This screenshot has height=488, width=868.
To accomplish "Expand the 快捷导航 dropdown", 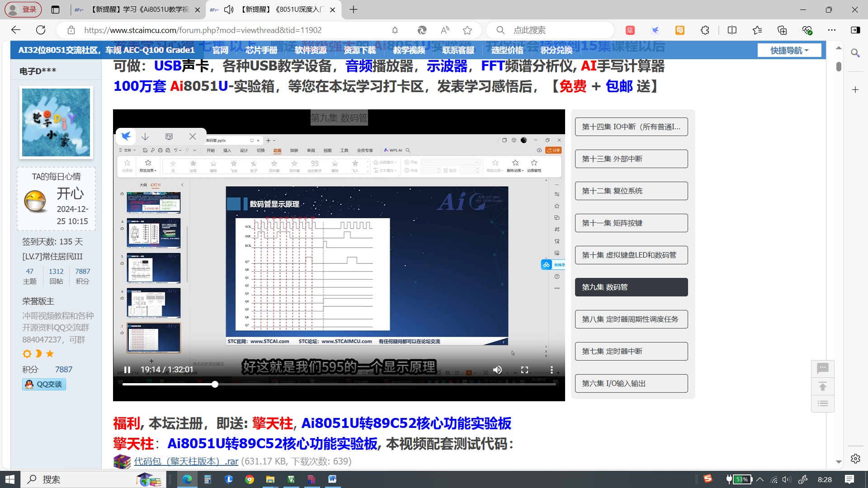I will point(789,50).
